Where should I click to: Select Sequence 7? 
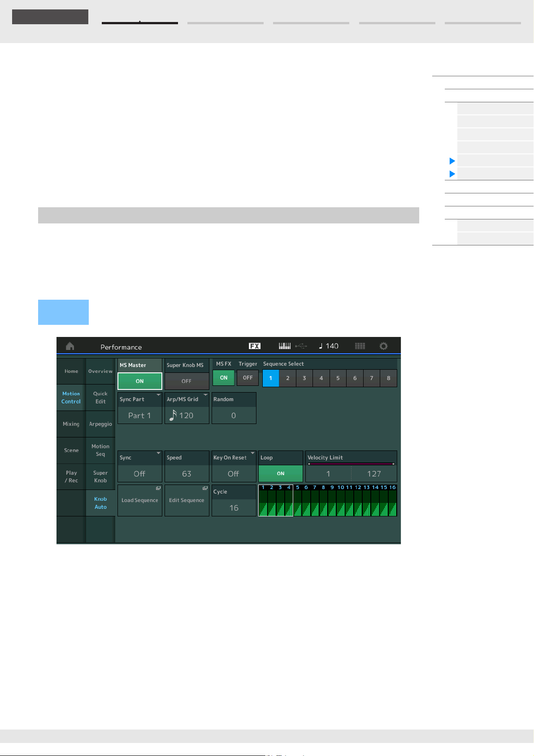372,378
